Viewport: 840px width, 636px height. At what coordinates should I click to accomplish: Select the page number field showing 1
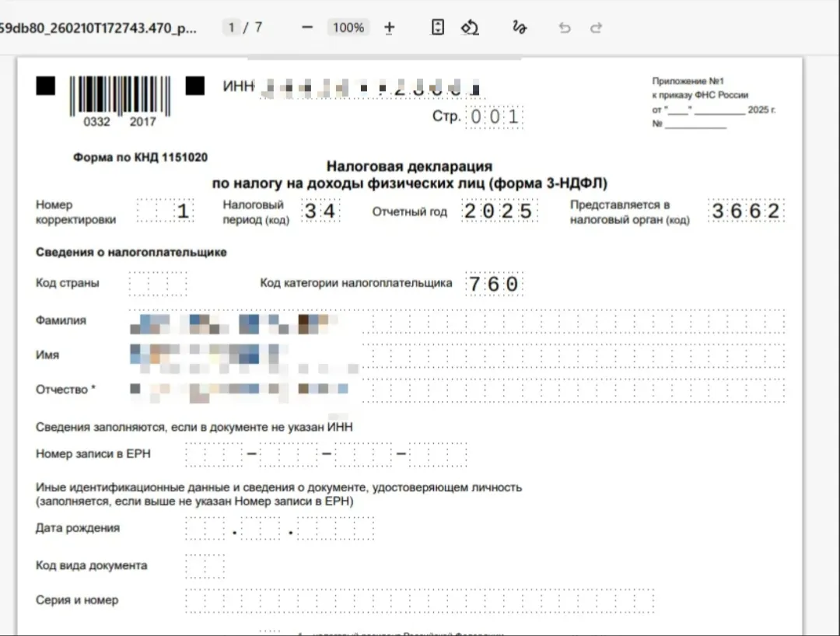(x=231, y=27)
